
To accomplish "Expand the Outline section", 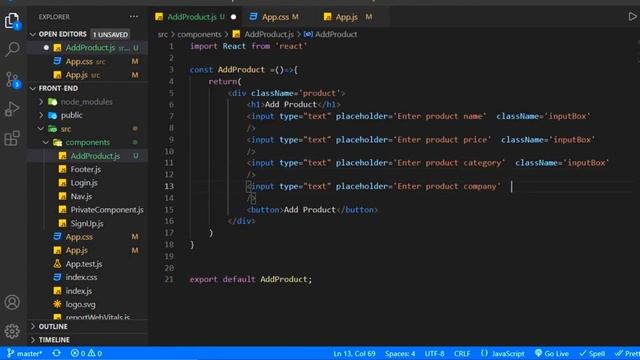I will (x=53, y=327).
